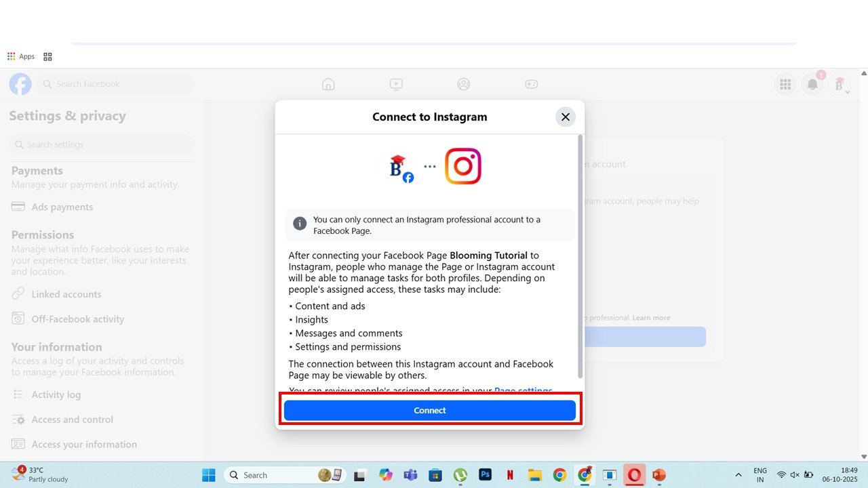Select Linked accounts in sidebar
Image resolution: width=868 pixels, height=488 pixels.
(66, 294)
